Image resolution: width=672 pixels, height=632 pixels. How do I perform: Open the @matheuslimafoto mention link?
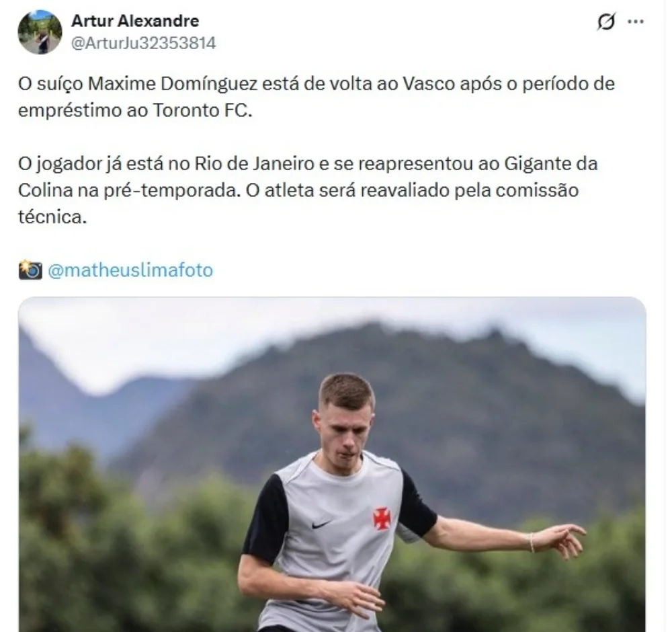click(130, 270)
